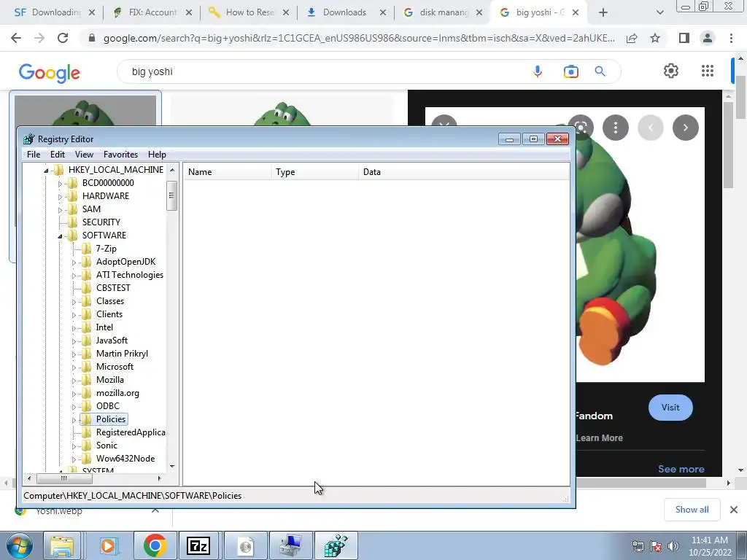
Task: Select the RegisteredApplications key folder icon
Action: (x=86, y=432)
